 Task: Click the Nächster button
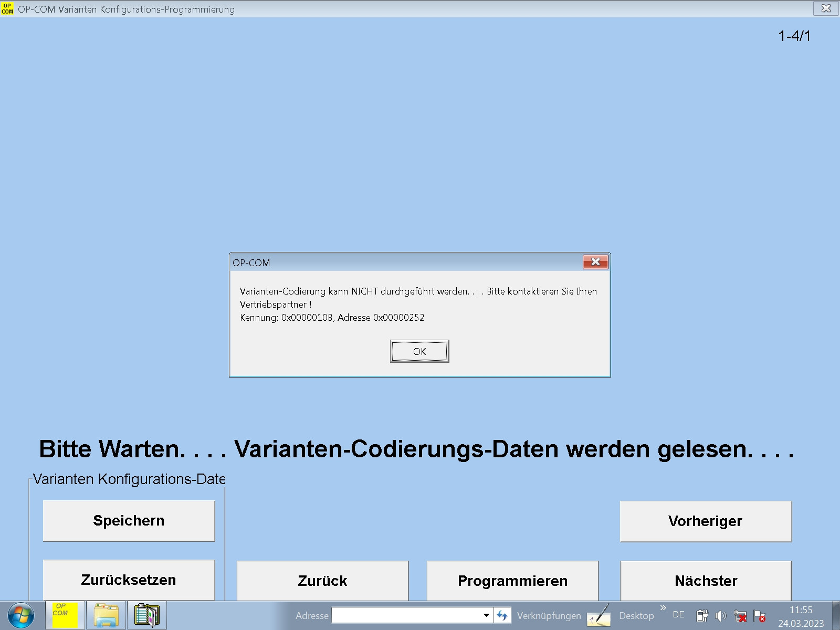point(705,581)
